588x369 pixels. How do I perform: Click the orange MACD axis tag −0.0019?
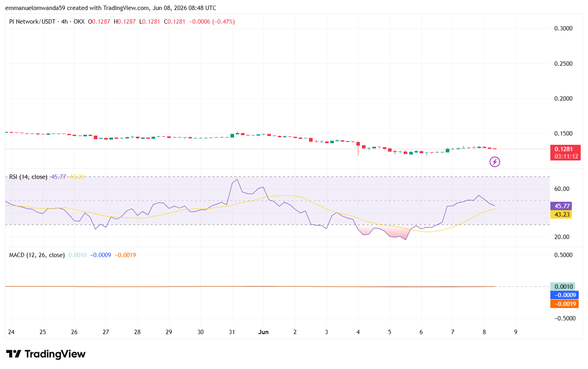pyautogui.click(x=565, y=304)
